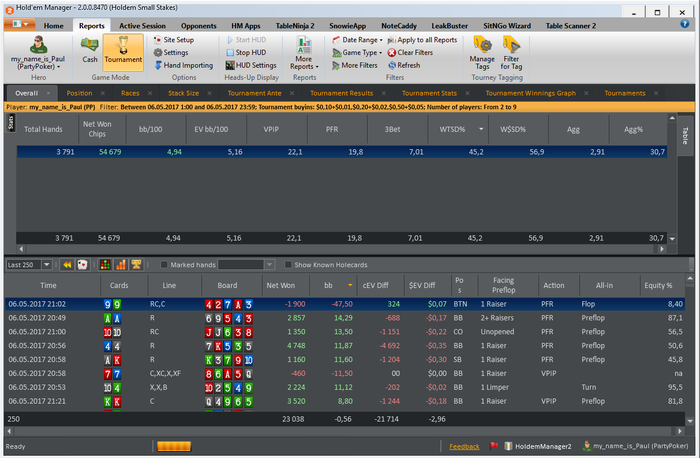Click Filter for Tag

(x=511, y=53)
